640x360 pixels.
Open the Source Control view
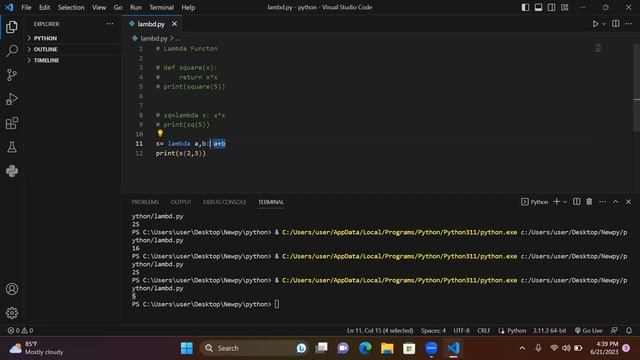(x=12, y=75)
